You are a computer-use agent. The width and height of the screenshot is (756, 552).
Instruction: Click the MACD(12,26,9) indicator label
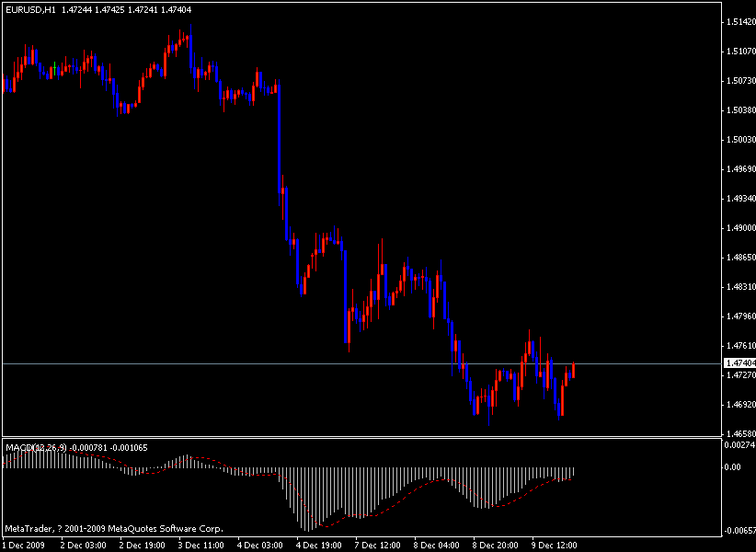point(37,448)
